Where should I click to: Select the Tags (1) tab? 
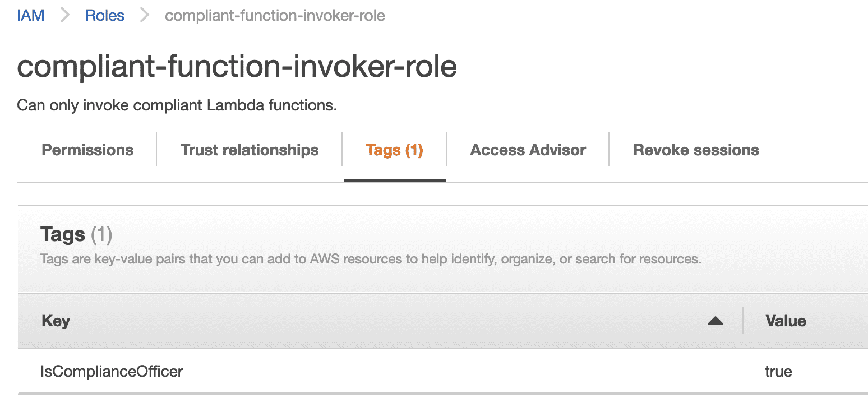tap(394, 150)
